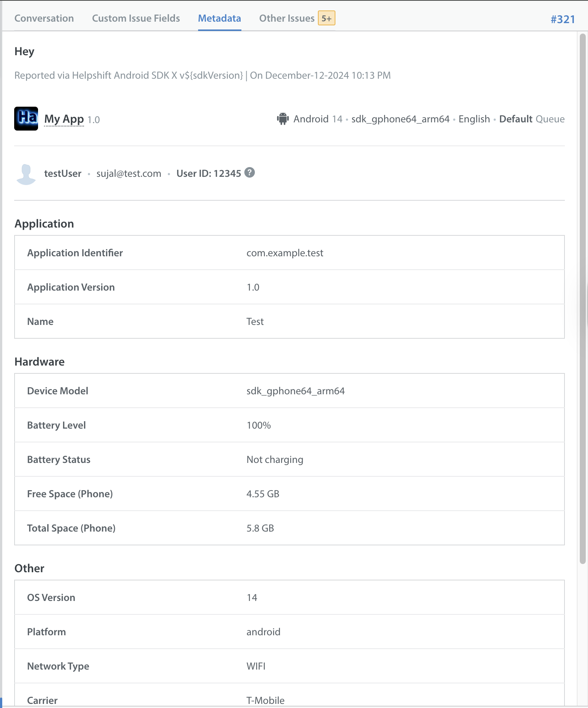
Task: Click the vertical scrollbar thumb
Action: pos(583,298)
